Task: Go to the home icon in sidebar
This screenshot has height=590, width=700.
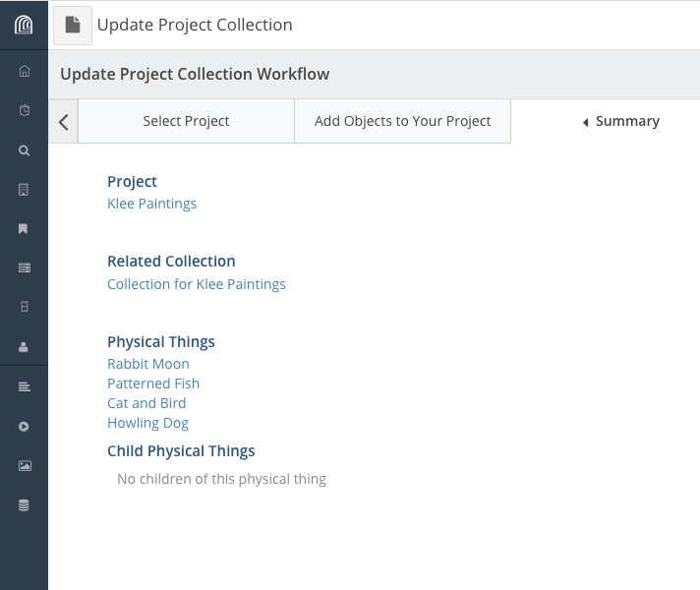Action: click(25, 71)
